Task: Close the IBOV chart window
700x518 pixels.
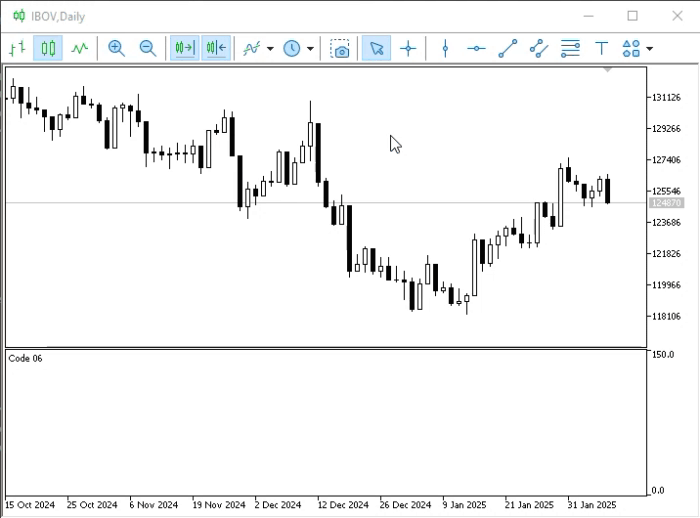Action: [x=677, y=16]
